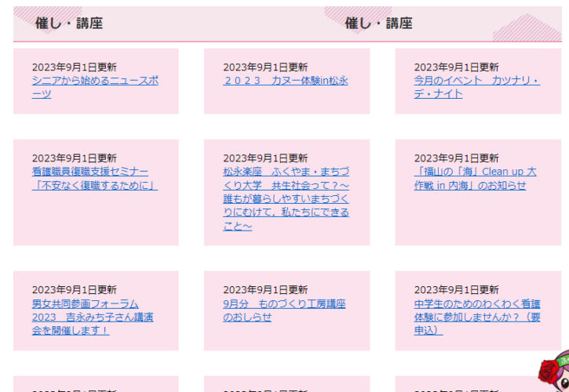This screenshot has width=569, height=392.
Task: Click the date above the 看護職員復職支援セミナー link
Action: coord(74,158)
